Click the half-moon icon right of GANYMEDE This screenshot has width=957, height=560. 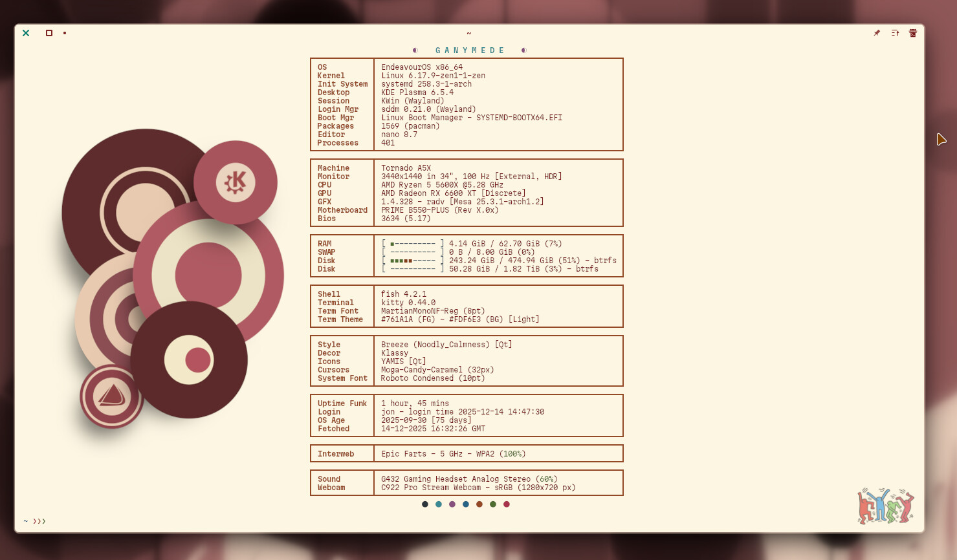click(523, 50)
